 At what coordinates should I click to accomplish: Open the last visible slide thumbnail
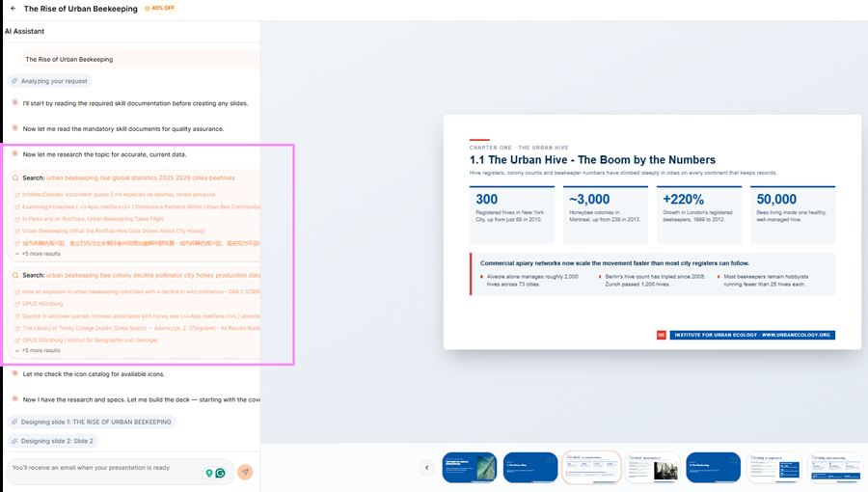pyautogui.click(x=835, y=467)
